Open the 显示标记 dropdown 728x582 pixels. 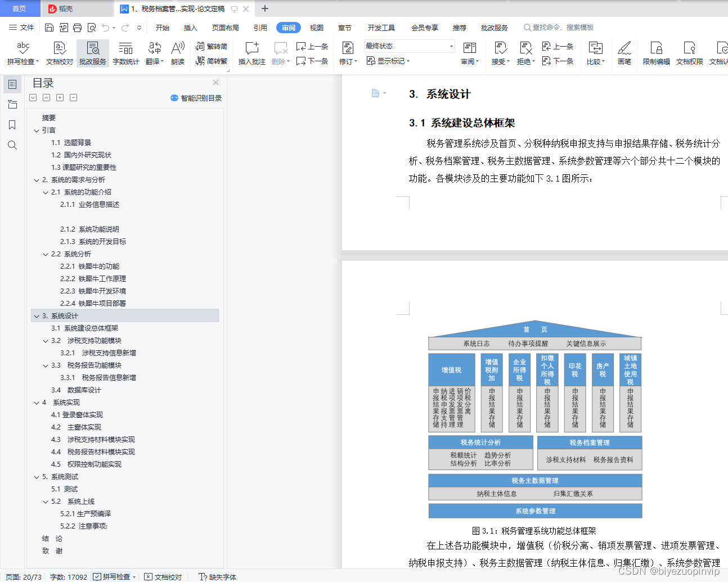tap(388, 61)
